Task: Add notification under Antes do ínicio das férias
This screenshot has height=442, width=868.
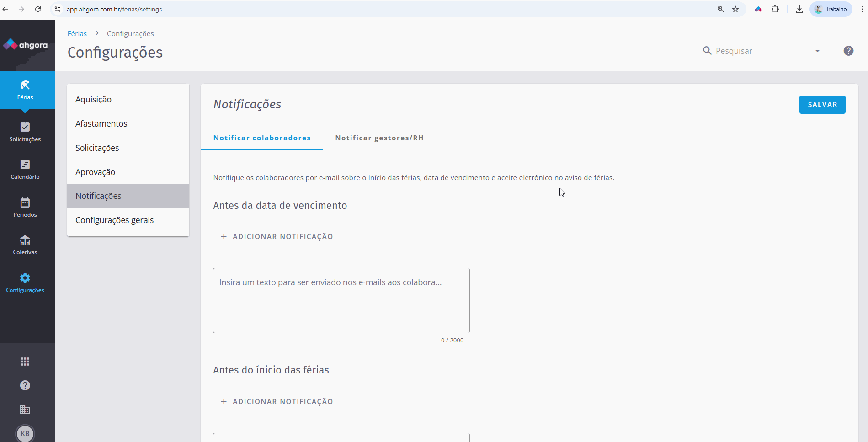Action: [277, 401]
